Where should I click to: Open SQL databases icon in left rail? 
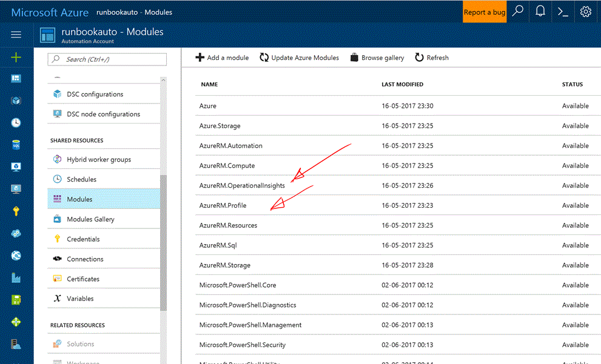pyautogui.click(x=16, y=145)
